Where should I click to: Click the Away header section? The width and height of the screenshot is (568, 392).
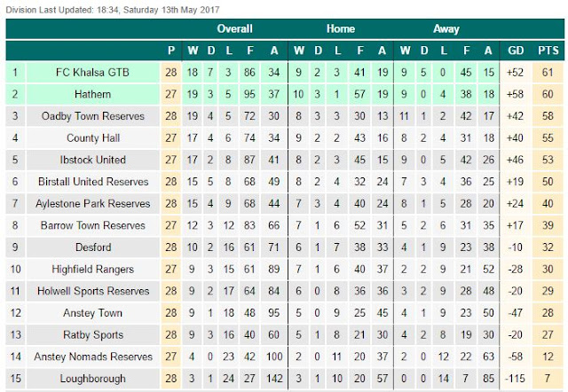click(446, 29)
